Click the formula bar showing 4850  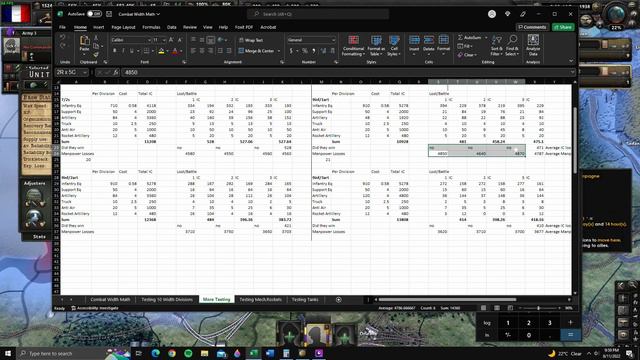point(347,72)
